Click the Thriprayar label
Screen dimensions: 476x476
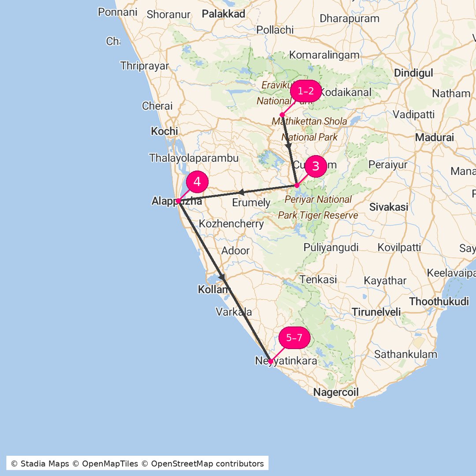144,66
